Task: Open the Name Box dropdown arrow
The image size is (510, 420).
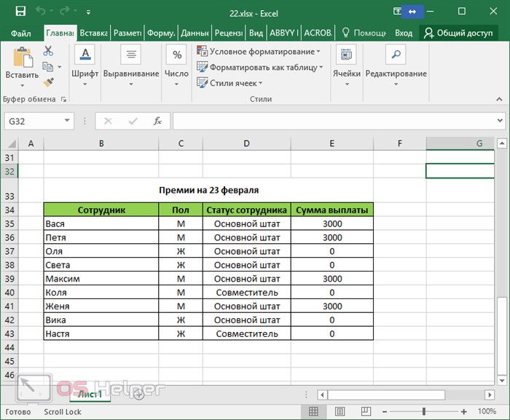Action: pos(67,121)
